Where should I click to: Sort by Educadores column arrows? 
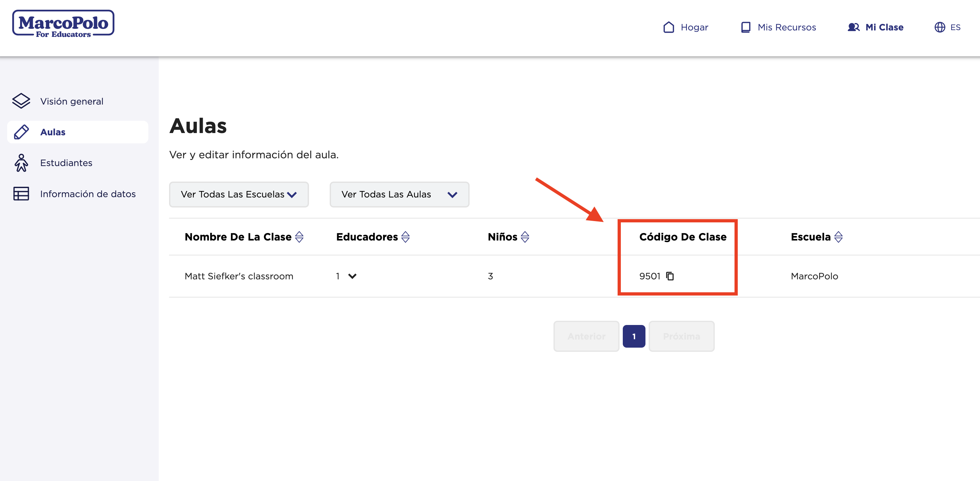pyautogui.click(x=405, y=237)
